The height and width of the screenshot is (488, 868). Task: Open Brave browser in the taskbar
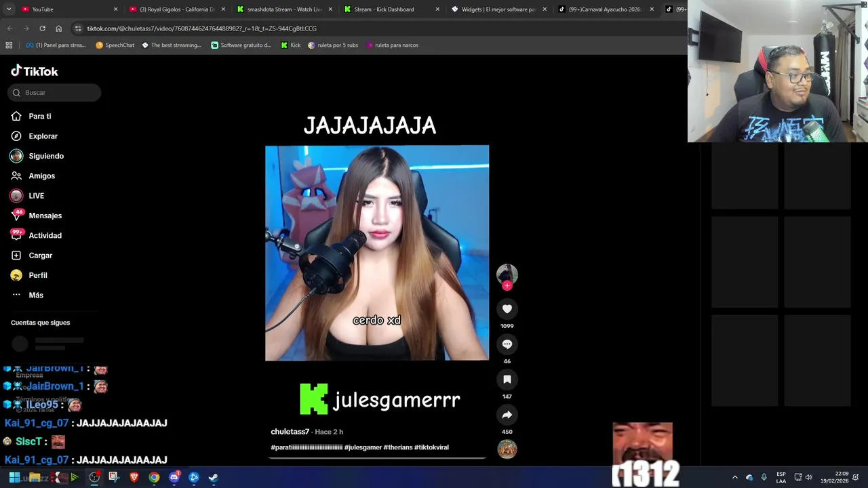coord(134,477)
